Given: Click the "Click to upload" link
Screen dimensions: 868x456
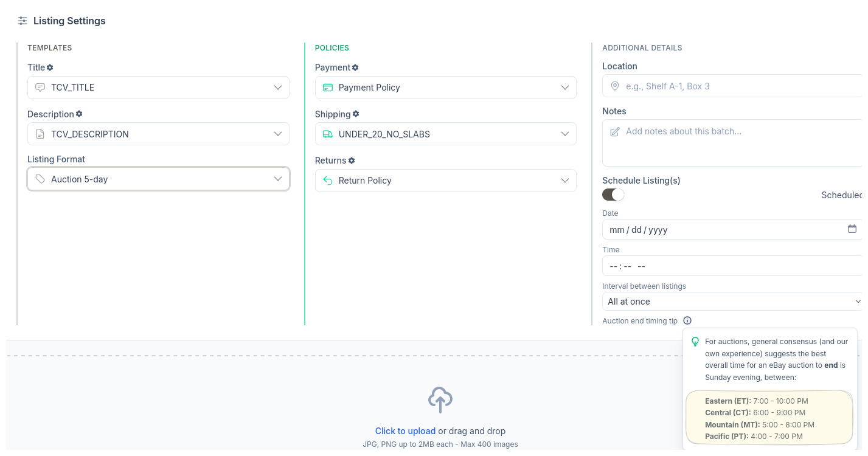Looking at the screenshot, I should pyautogui.click(x=405, y=431).
